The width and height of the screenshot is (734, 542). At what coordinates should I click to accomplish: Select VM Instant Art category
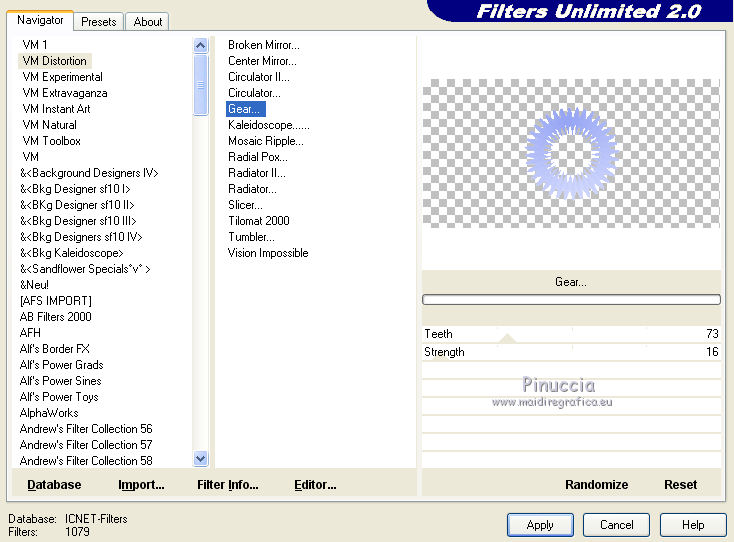click(56, 109)
